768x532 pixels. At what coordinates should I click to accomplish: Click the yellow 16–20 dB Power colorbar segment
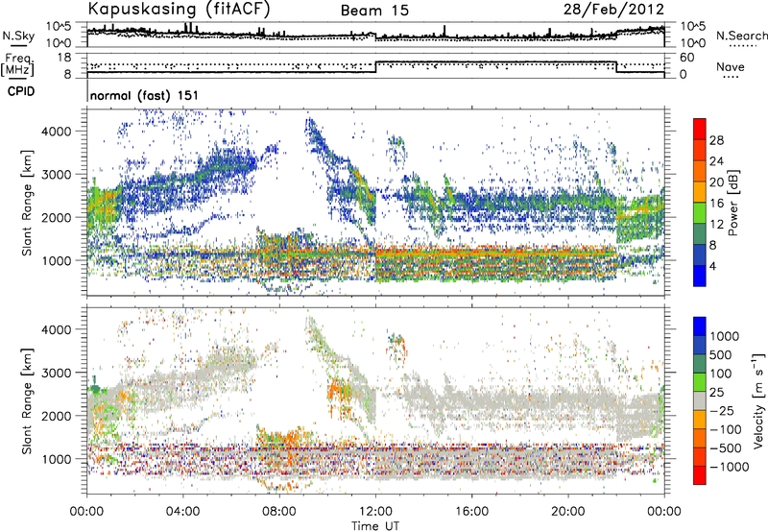click(700, 191)
